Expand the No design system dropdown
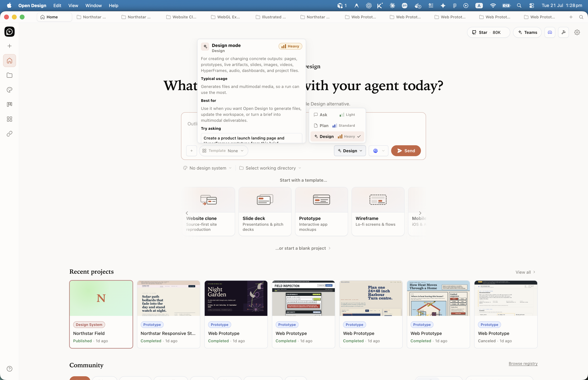The width and height of the screenshot is (588, 380). tap(207, 168)
